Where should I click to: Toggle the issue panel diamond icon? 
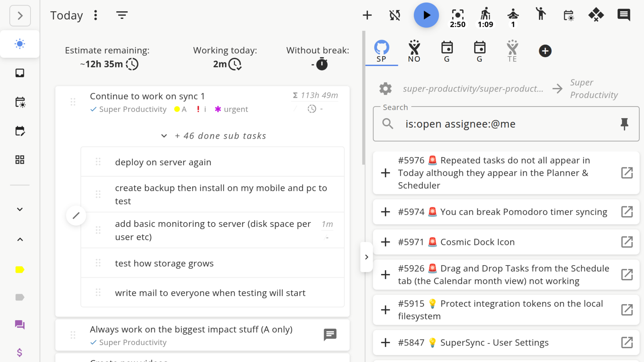pyautogui.click(x=596, y=15)
